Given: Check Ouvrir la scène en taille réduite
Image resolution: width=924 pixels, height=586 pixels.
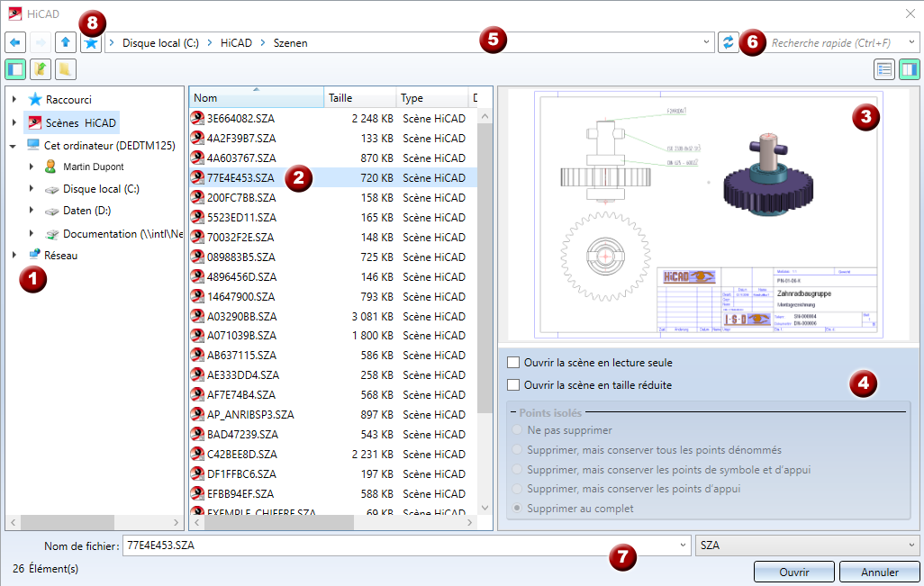Looking at the screenshot, I should [513, 385].
